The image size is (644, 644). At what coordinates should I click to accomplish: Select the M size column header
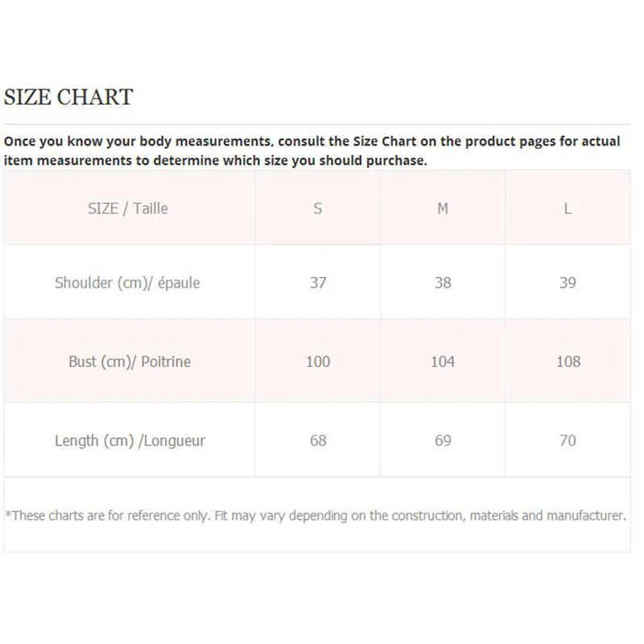443,208
